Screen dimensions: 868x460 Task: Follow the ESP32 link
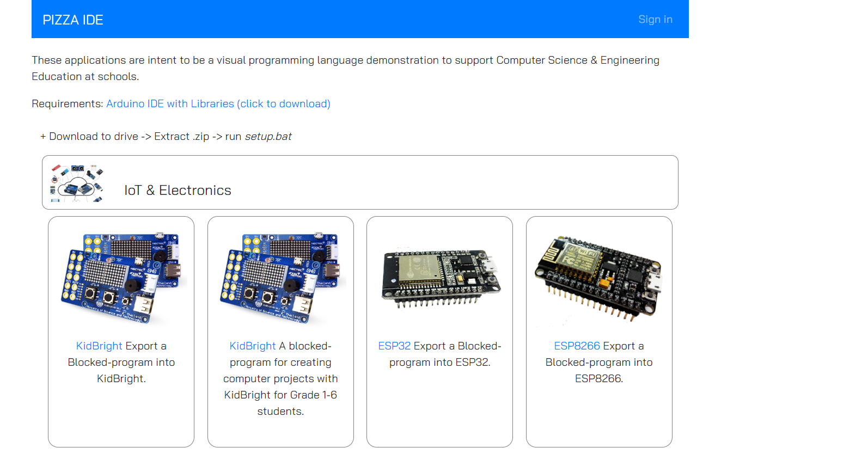click(394, 346)
